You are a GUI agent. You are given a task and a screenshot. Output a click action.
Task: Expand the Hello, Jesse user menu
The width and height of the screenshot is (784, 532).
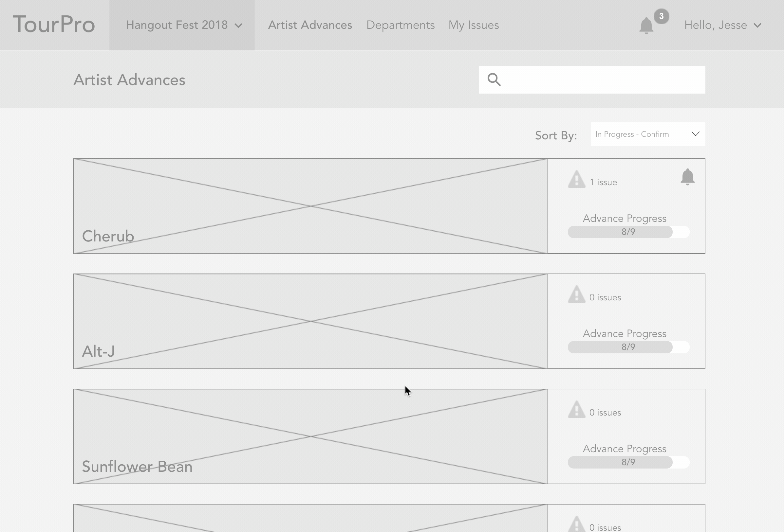point(722,25)
